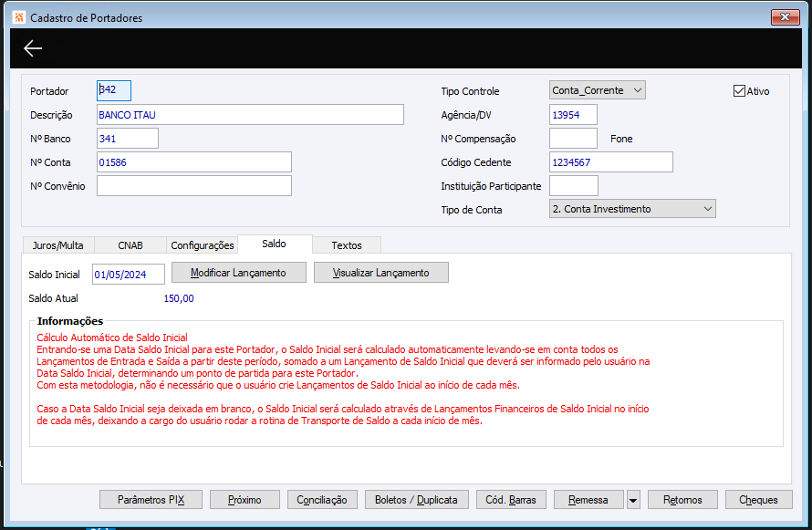The image size is (812, 530).
Task: Click the Modificar Lançamento button
Action: tap(239, 273)
